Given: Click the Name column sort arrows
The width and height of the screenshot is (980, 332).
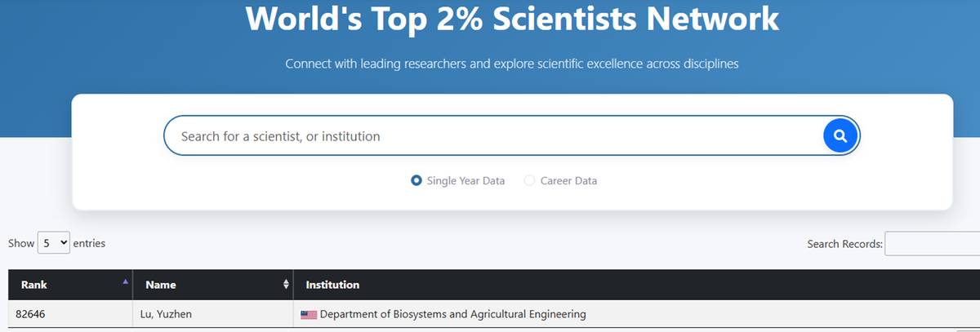Looking at the screenshot, I should tap(286, 285).
